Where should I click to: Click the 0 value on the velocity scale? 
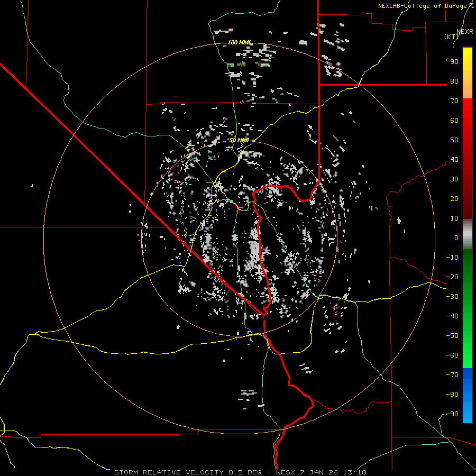(456, 238)
